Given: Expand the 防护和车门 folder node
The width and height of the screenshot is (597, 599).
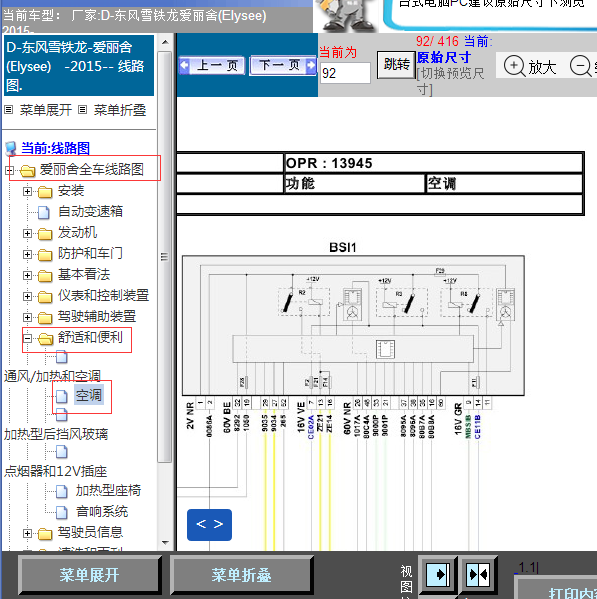Looking at the screenshot, I should [x=27, y=254].
